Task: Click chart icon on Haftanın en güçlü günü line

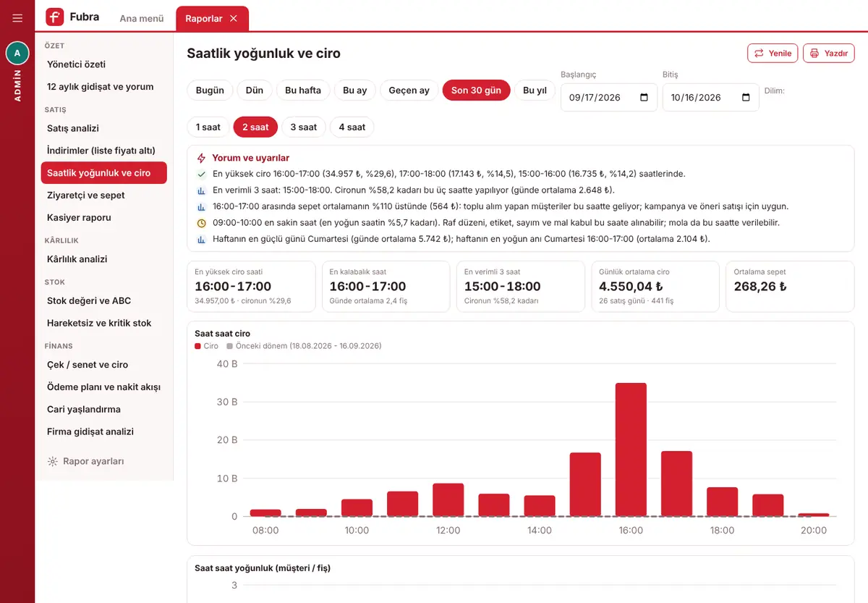Action: [x=201, y=239]
